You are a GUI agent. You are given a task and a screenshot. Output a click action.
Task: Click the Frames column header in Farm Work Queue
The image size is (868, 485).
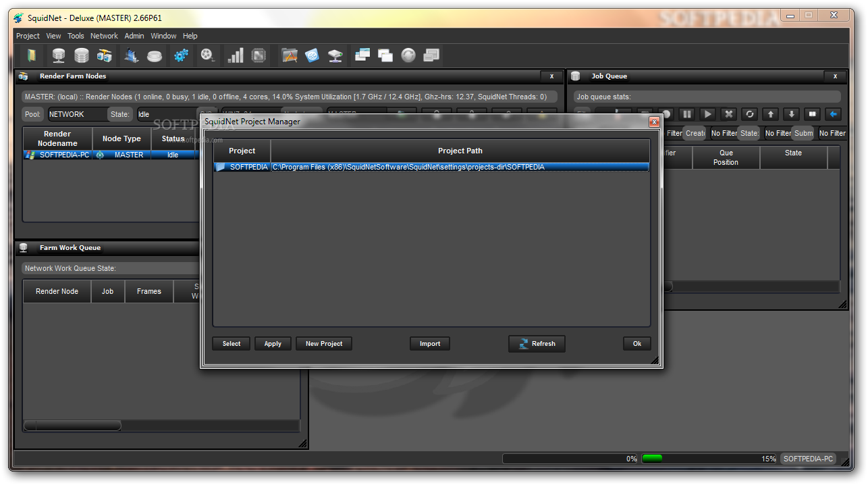148,291
